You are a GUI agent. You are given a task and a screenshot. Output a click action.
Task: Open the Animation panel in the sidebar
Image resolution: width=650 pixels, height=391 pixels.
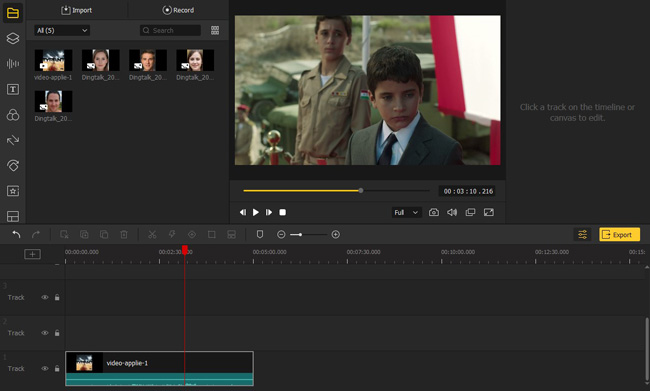click(x=13, y=165)
